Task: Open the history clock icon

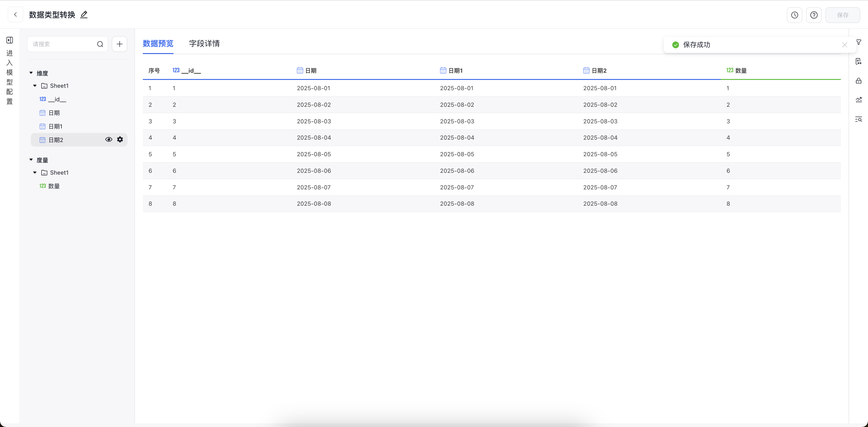Action: click(x=794, y=15)
